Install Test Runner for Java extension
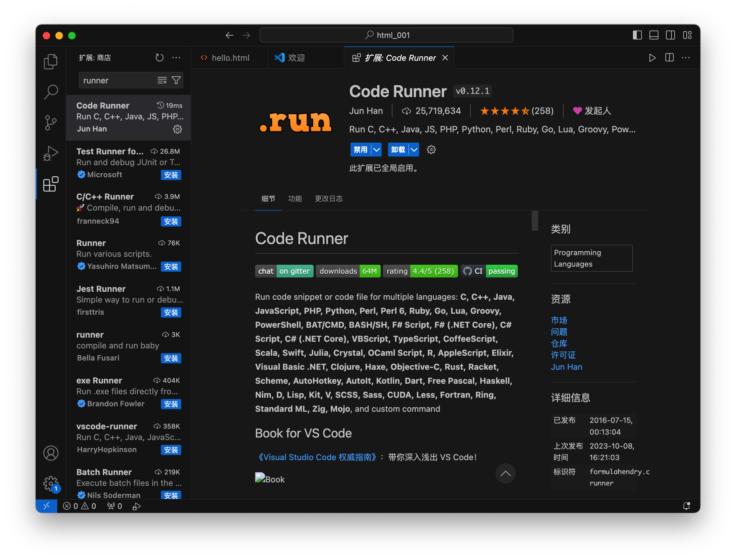 171,175
